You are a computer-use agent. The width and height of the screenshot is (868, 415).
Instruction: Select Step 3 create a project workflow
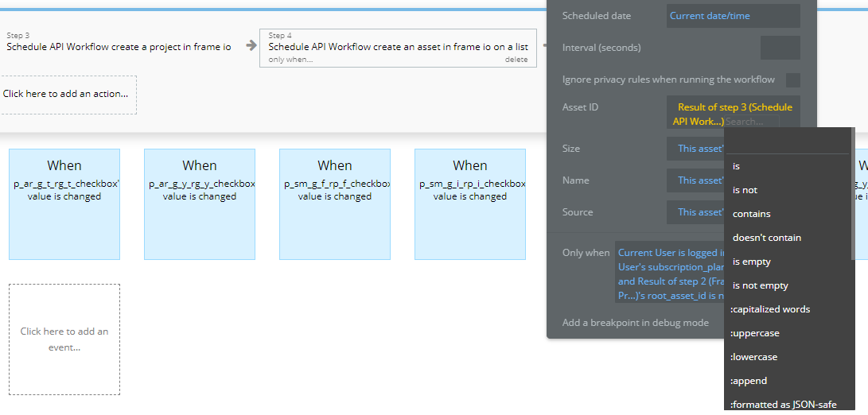point(119,46)
